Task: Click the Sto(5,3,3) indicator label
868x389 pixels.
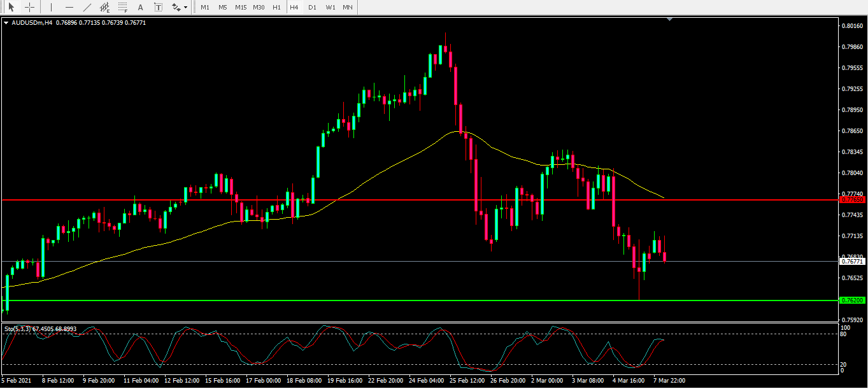Action: [39, 329]
